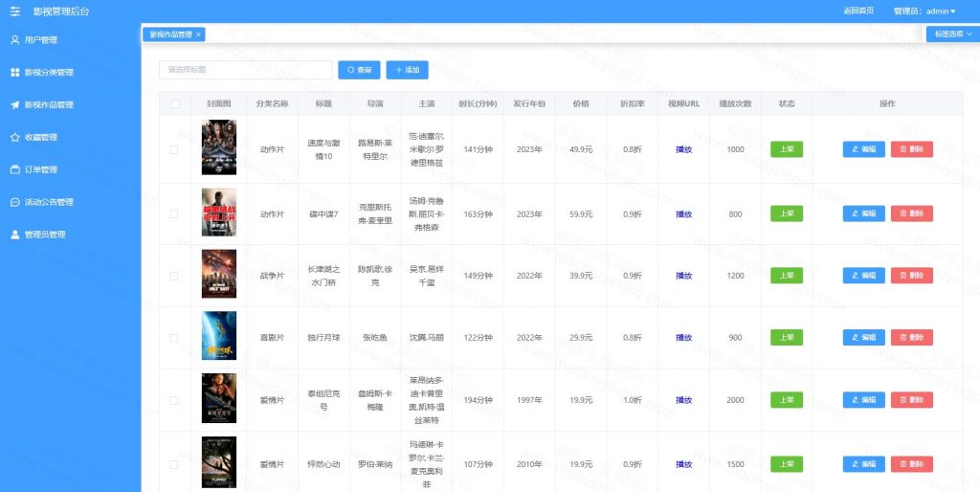Check the row checkbox for 长津湖之水门桥
Image resolution: width=980 pixels, height=492 pixels.
(x=174, y=276)
